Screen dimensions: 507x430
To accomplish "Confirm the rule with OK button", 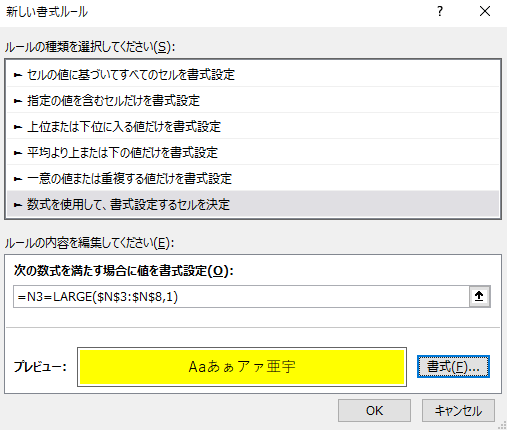I will click(374, 411).
